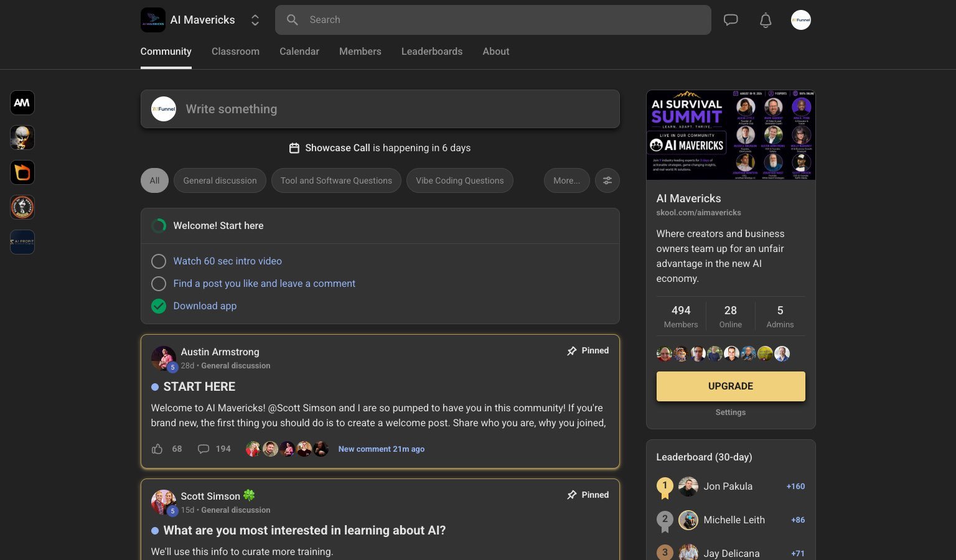
Task: Click Scott Simson's avatar
Action: (x=164, y=502)
